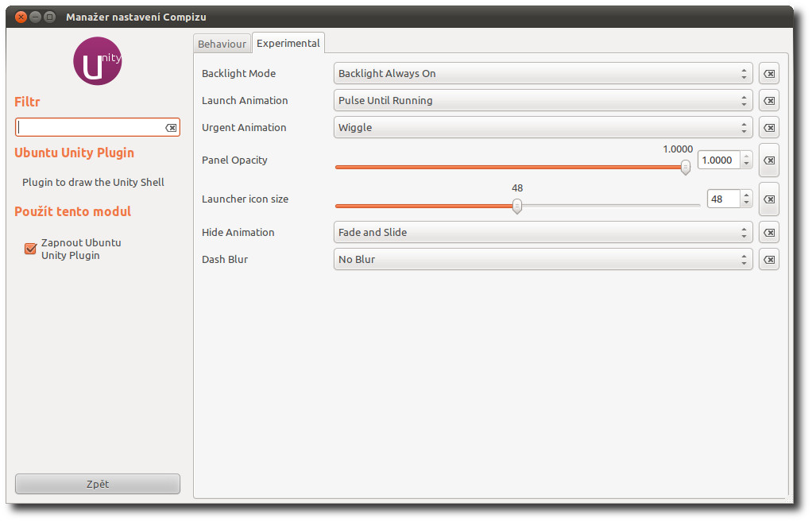Minimize the Compiz settings manager window
The height and width of the screenshot is (522, 812).
click(x=35, y=17)
